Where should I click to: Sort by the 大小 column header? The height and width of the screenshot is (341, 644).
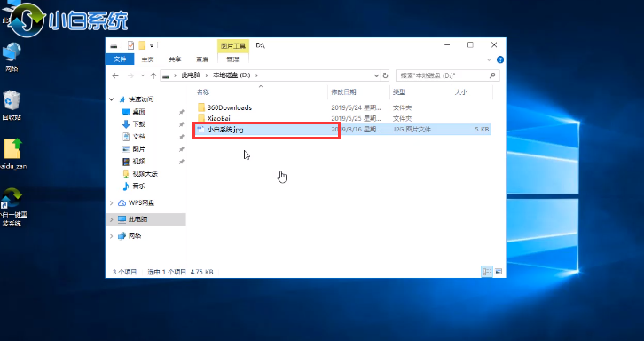pos(460,92)
